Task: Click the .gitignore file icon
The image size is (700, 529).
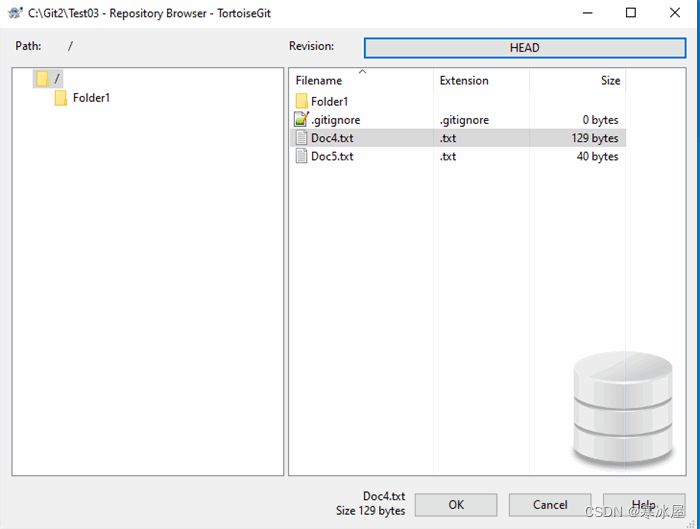Action: pos(301,119)
